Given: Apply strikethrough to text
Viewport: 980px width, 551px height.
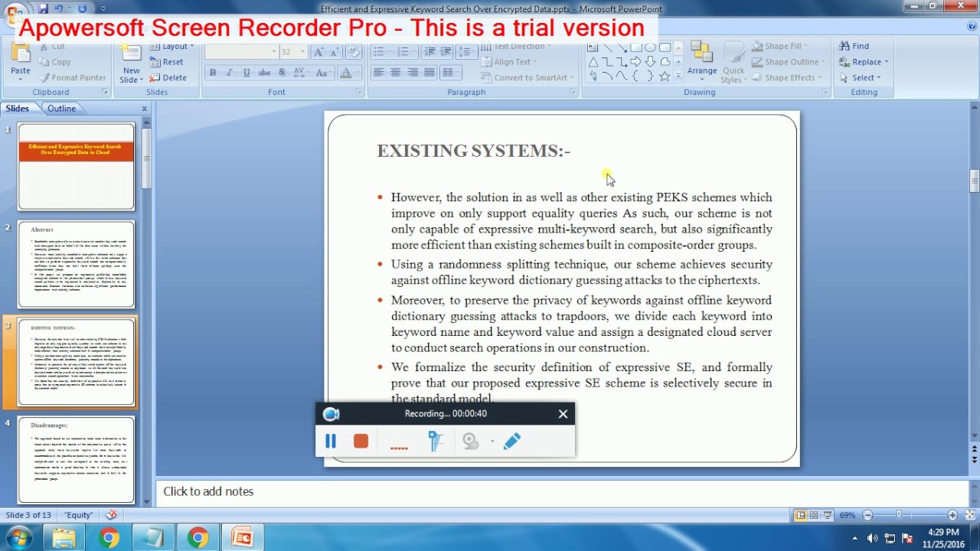Looking at the screenshot, I should 264,73.
